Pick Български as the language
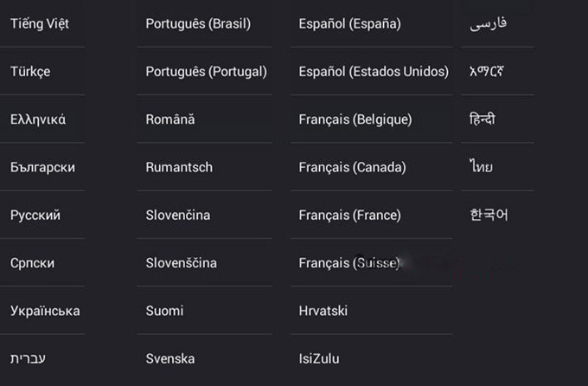This screenshot has width=588, height=386. (42, 167)
